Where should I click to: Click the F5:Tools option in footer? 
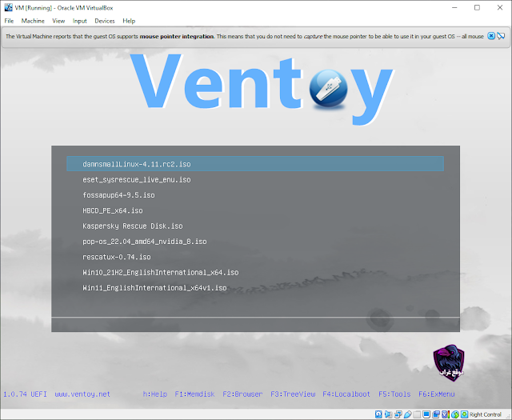point(394,394)
